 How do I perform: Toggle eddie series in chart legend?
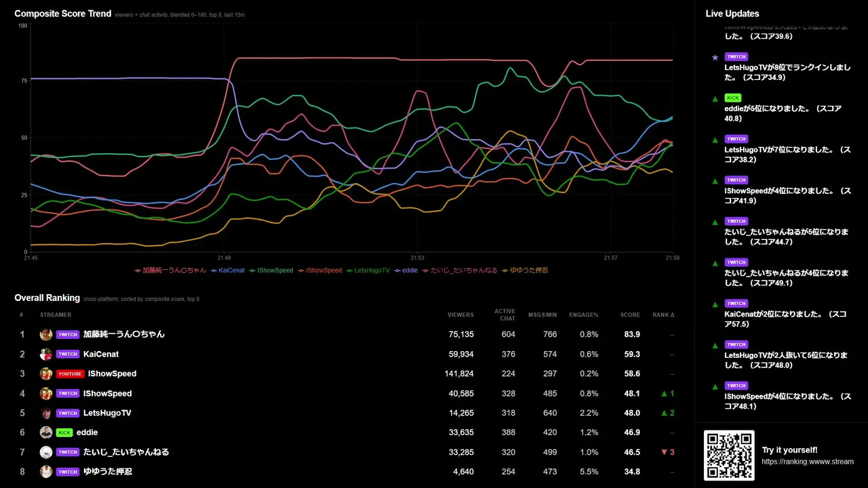406,270
